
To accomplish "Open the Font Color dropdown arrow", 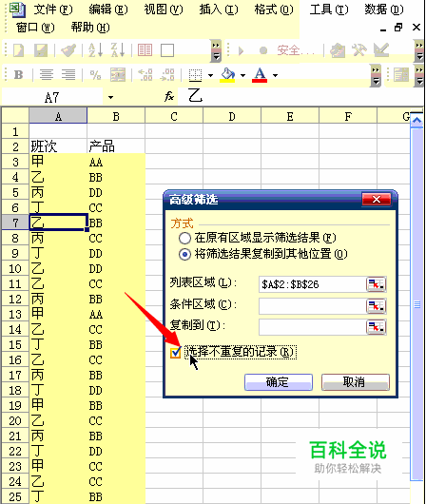I will [x=275, y=76].
